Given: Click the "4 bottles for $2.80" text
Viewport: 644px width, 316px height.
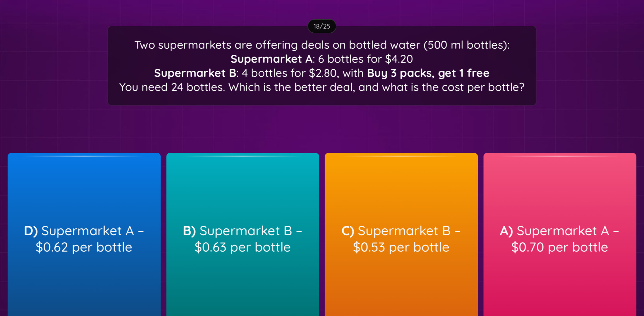Looking at the screenshot, I should click(289, 73).
